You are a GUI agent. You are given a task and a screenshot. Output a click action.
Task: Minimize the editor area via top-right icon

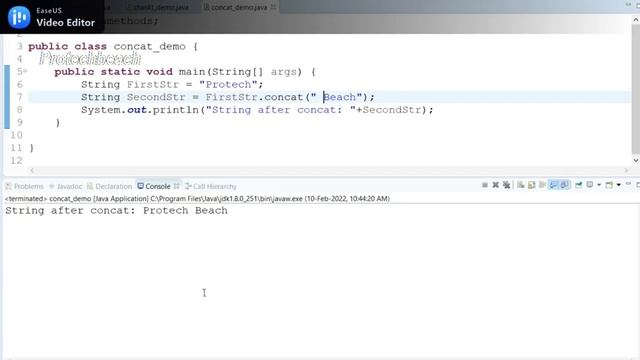628,4
